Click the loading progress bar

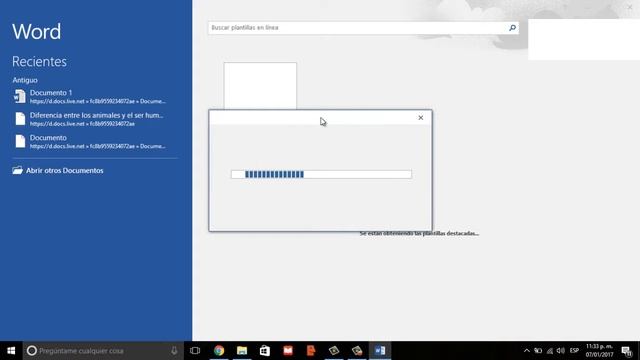pyautogui.click(x=321, y=174)
